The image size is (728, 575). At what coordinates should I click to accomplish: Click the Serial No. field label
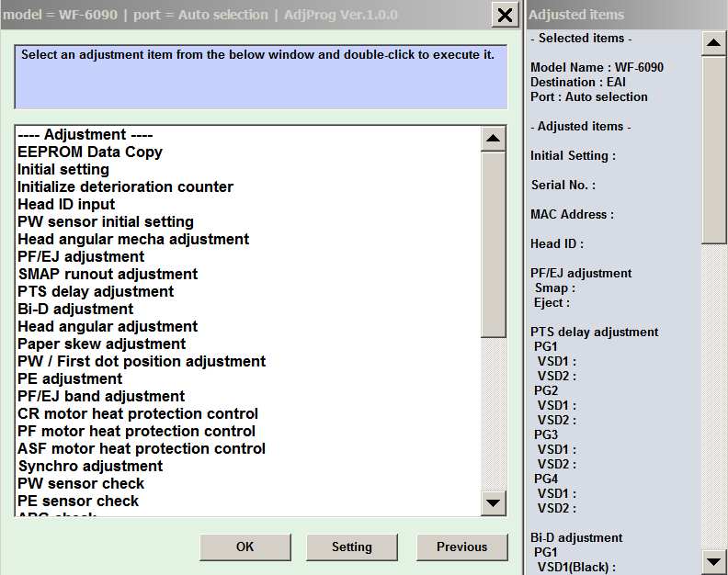[563, 186]
